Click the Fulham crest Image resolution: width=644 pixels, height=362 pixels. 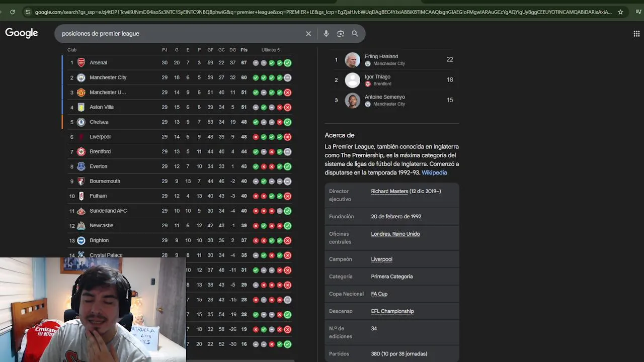pyautogui.click(x=81, y=196)
